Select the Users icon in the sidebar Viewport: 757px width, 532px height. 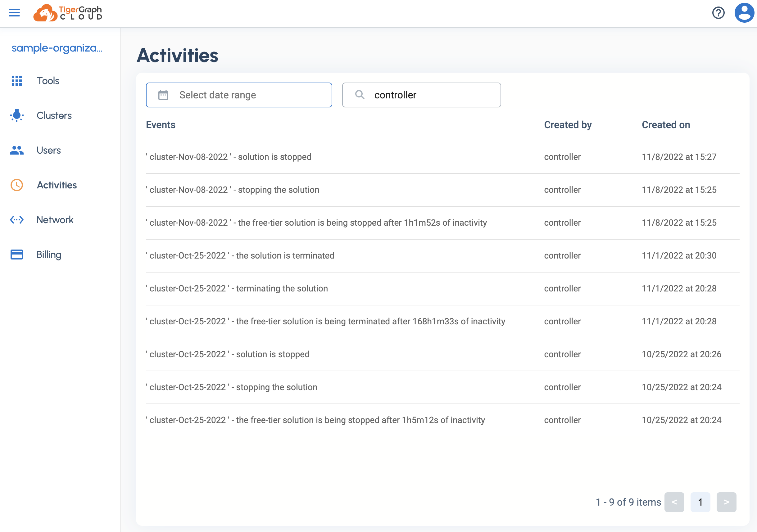(16, 150)
